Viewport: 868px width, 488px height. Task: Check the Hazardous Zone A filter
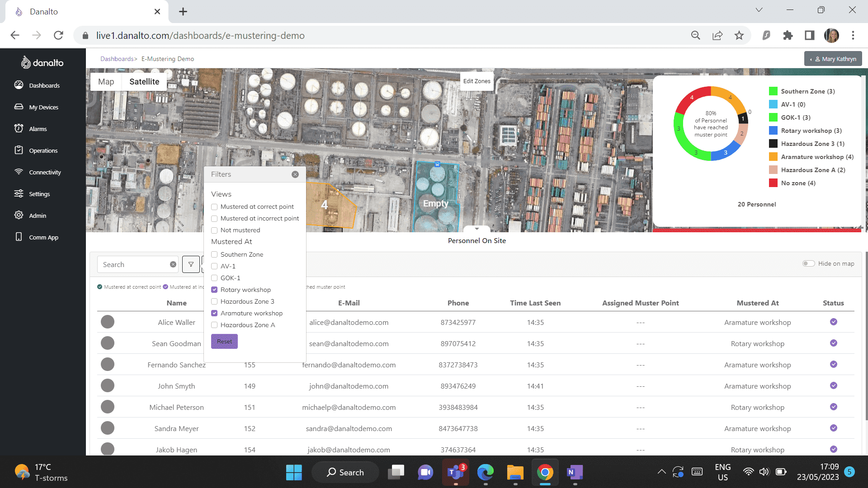click(214, 325)
